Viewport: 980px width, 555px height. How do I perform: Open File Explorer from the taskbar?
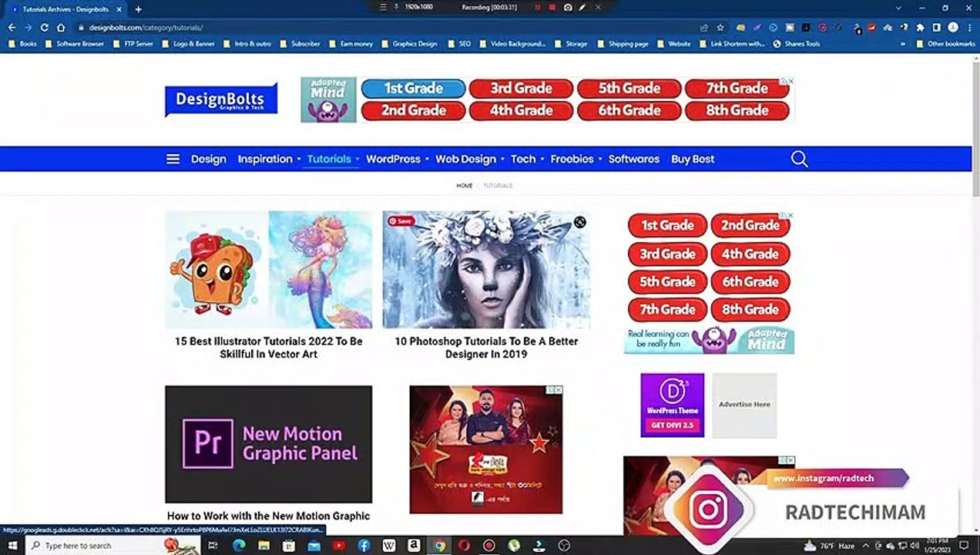(x=263, y=546)
